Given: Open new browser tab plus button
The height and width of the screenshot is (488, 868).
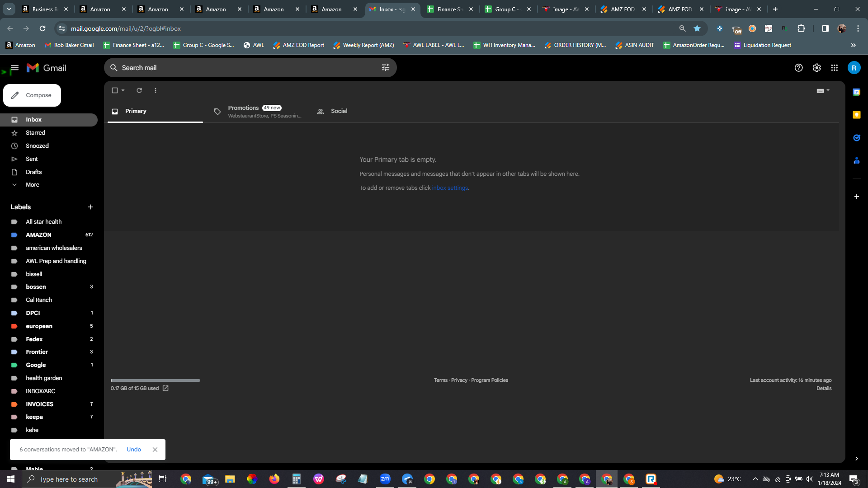Looking at the screenshot, I should 775,9.
